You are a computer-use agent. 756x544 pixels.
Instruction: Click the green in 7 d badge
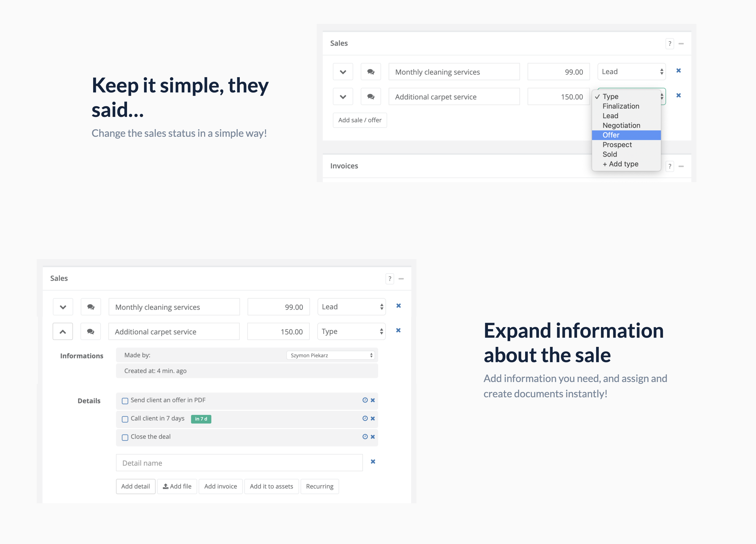coord(201,419)
